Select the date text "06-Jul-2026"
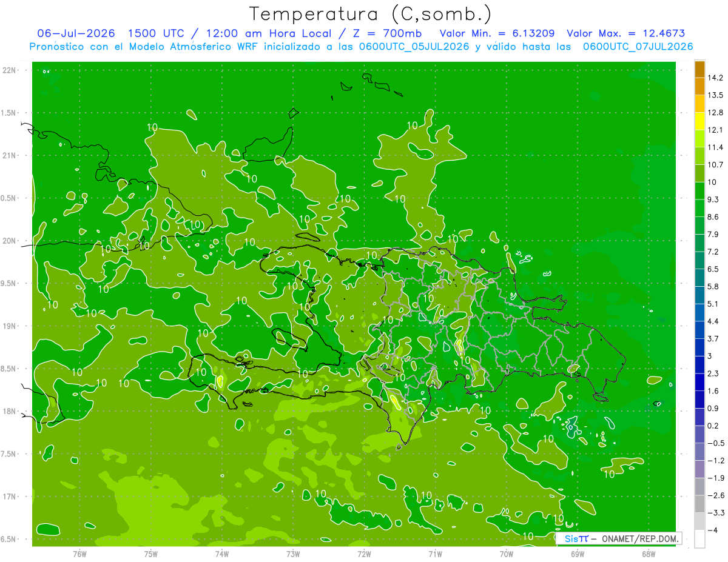 (76, 33)
